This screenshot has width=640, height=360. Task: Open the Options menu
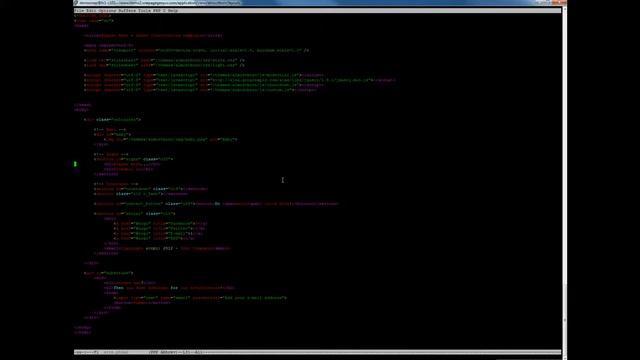pyautogui.click(x=107, y=11)
